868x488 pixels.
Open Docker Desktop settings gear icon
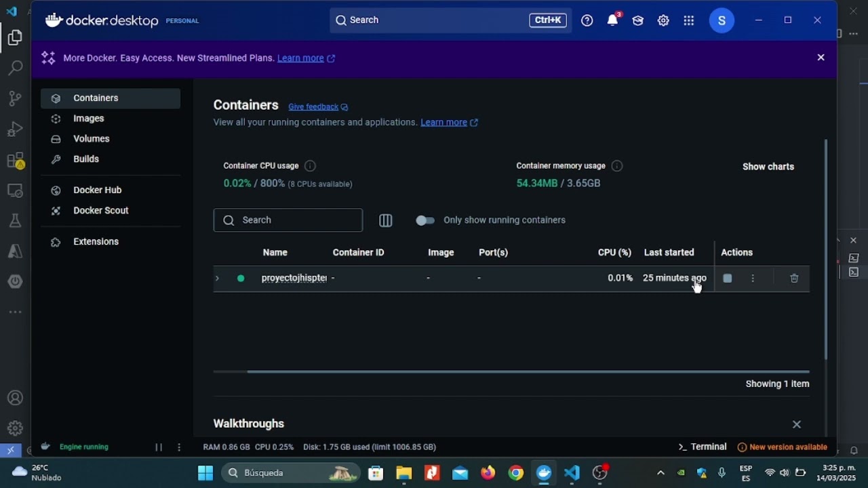point(663,21)
